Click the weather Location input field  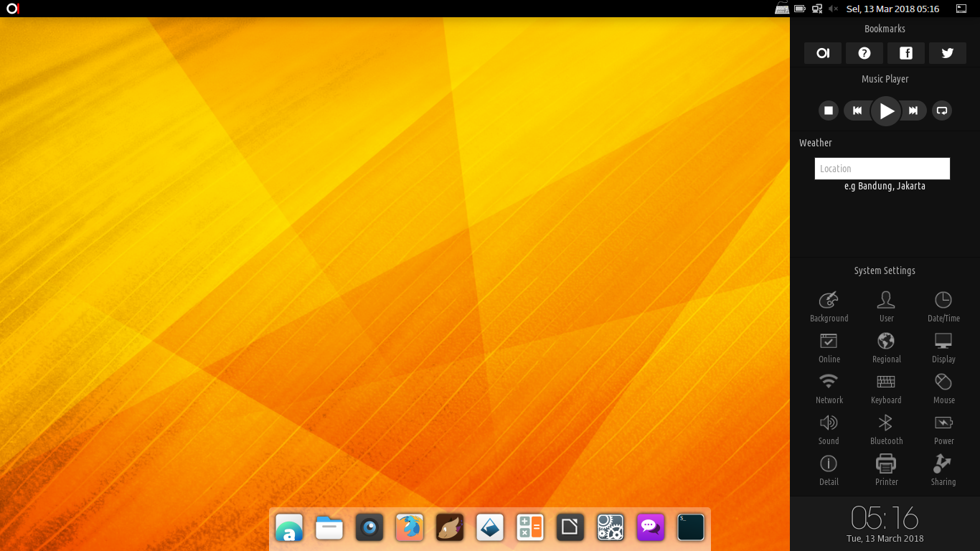point(882,169)
